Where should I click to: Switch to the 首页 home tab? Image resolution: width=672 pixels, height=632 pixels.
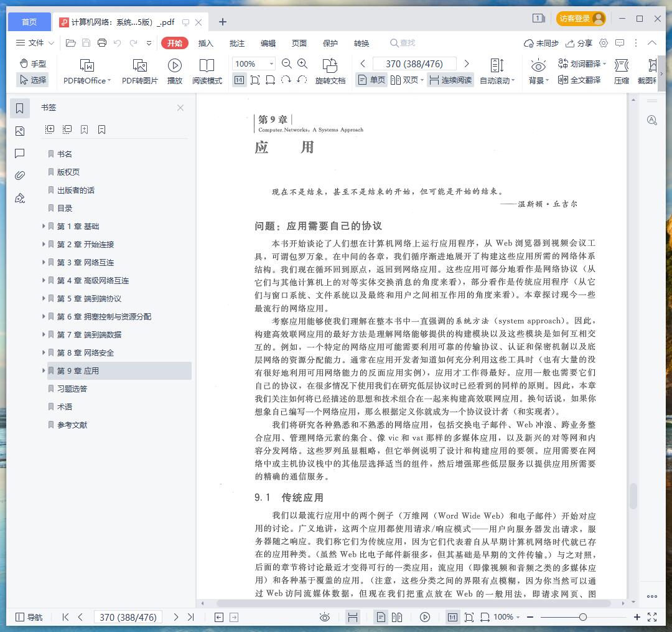(29, 22)
